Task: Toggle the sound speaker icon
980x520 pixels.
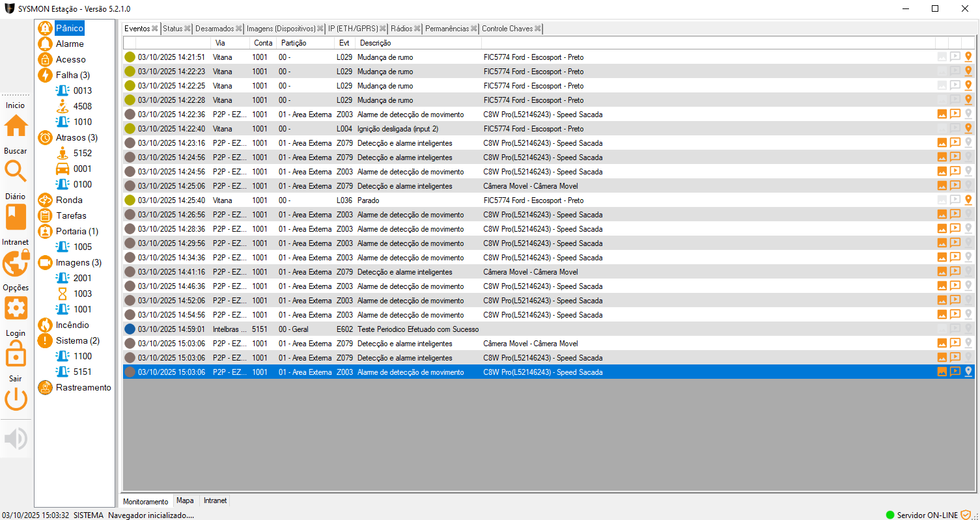Action: [x=16, y=439]
